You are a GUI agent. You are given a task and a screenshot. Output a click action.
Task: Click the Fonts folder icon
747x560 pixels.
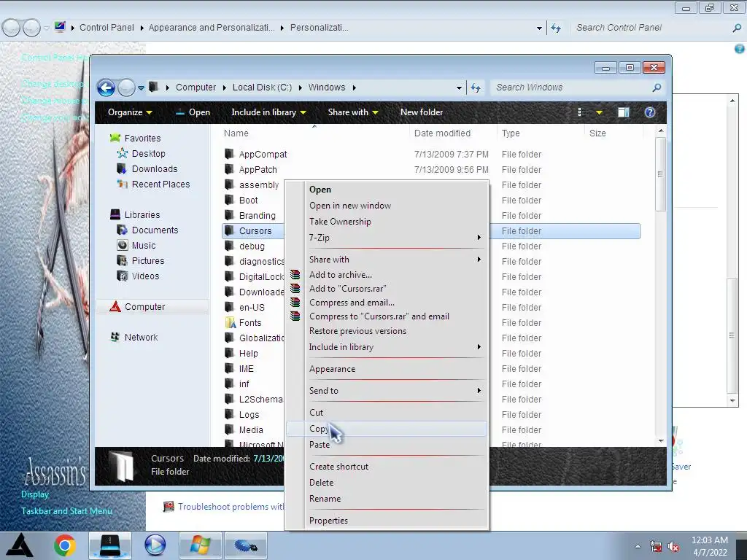click(x=230, y=322)
